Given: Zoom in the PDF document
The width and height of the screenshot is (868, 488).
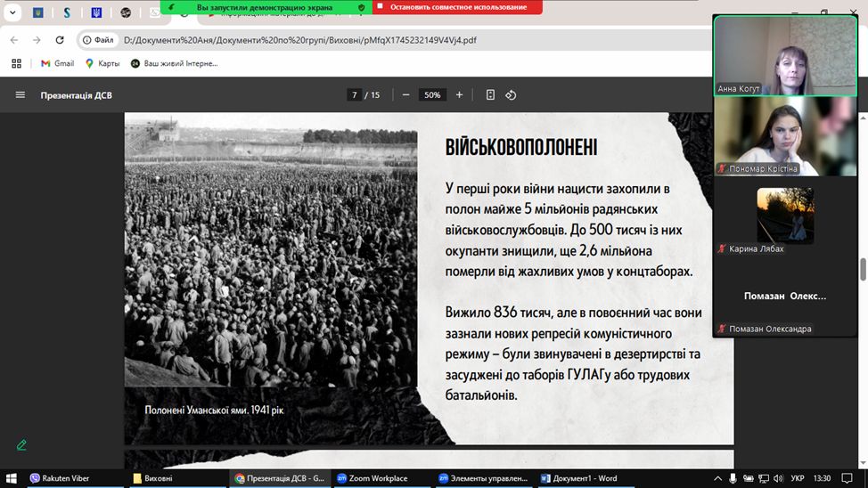Looking at the screenshot, I should [460, 95].
